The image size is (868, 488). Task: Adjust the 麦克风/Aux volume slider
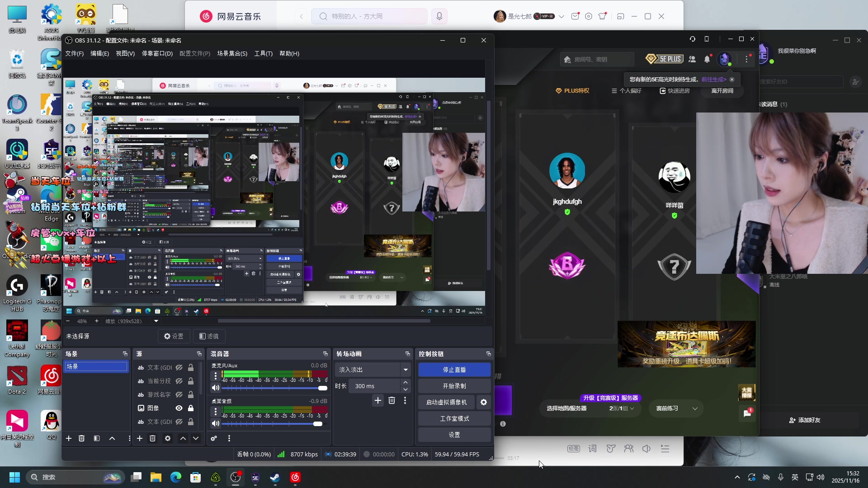pos(322,388)
